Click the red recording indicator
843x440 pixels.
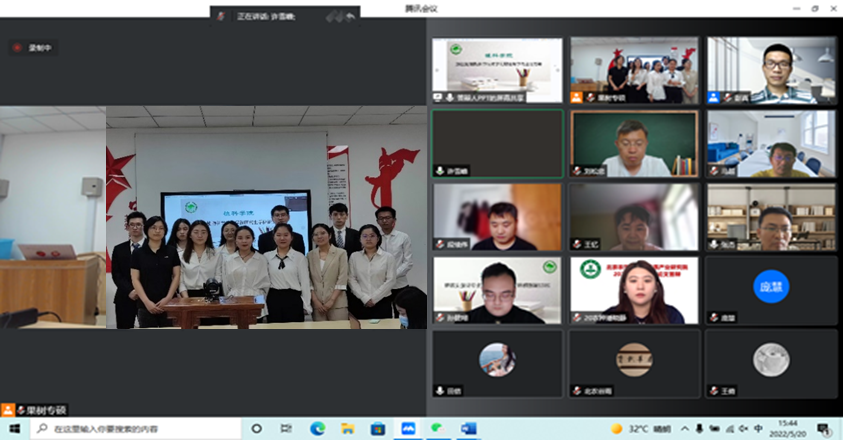point(17,47)
